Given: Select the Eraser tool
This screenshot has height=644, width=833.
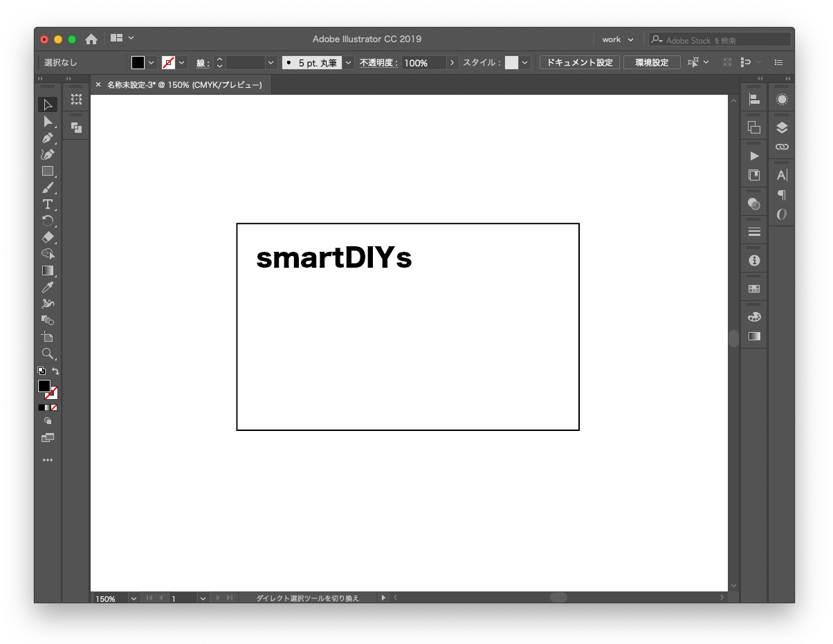Looking at the screenshot, I should coord(48,237).
